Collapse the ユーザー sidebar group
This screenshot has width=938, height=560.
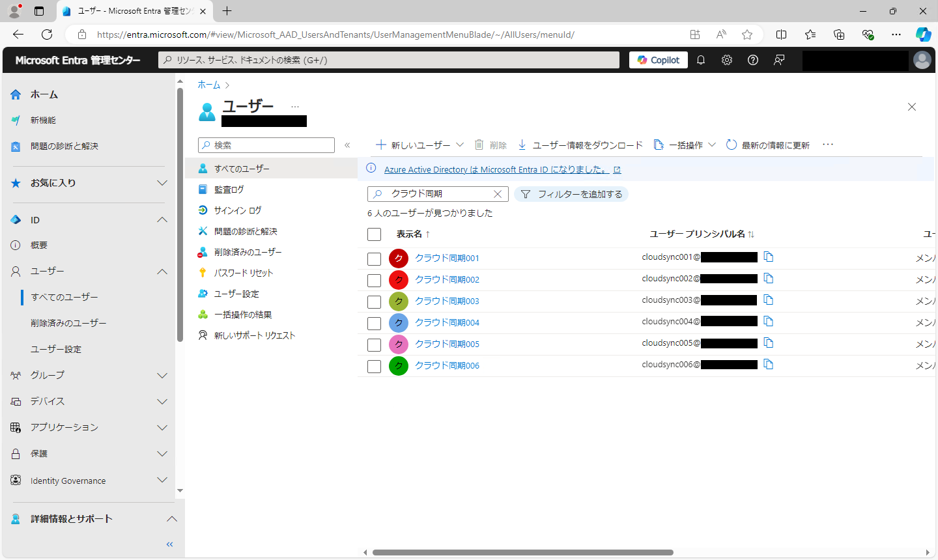coord(162,272)
